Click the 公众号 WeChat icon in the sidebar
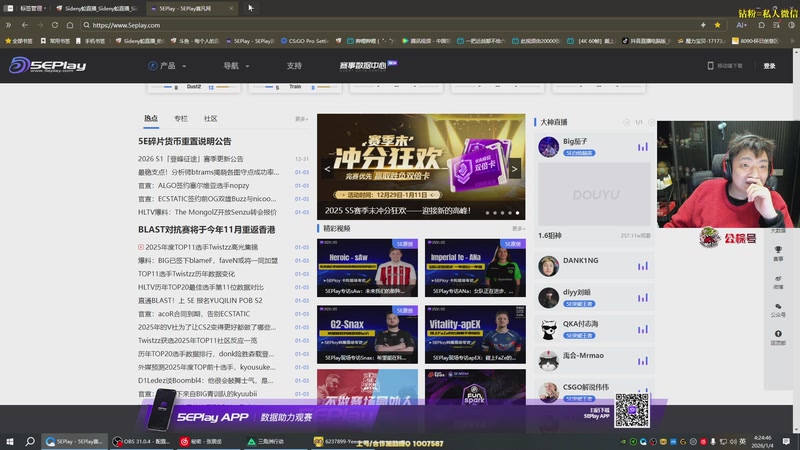800x450 pixels. 778,307
